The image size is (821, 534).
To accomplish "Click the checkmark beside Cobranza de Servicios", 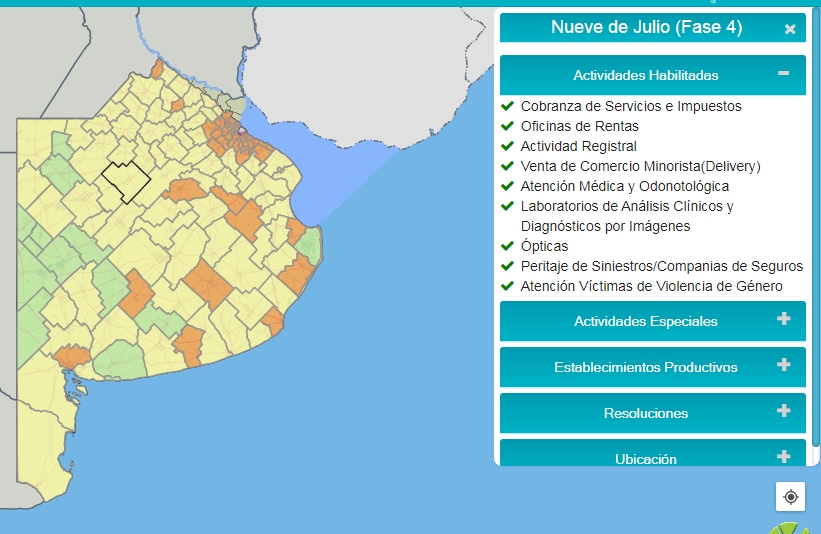I will coord(507,106).
